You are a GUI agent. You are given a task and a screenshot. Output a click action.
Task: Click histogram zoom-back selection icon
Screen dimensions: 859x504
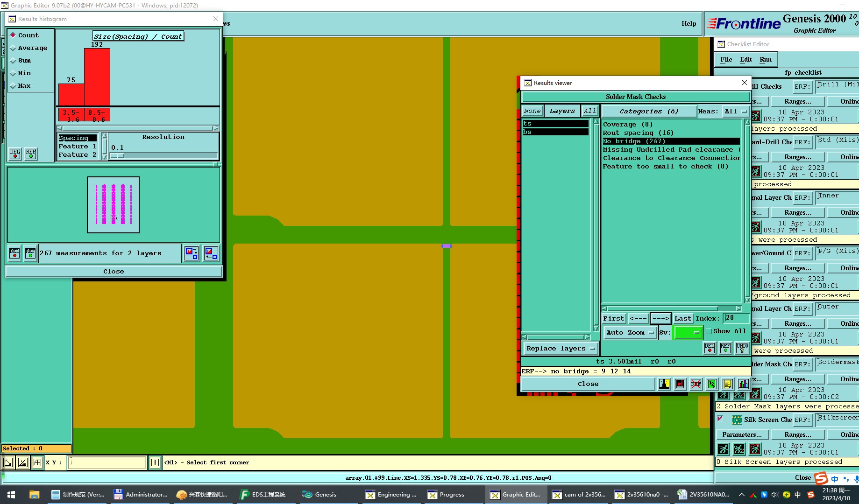point(211,253)
